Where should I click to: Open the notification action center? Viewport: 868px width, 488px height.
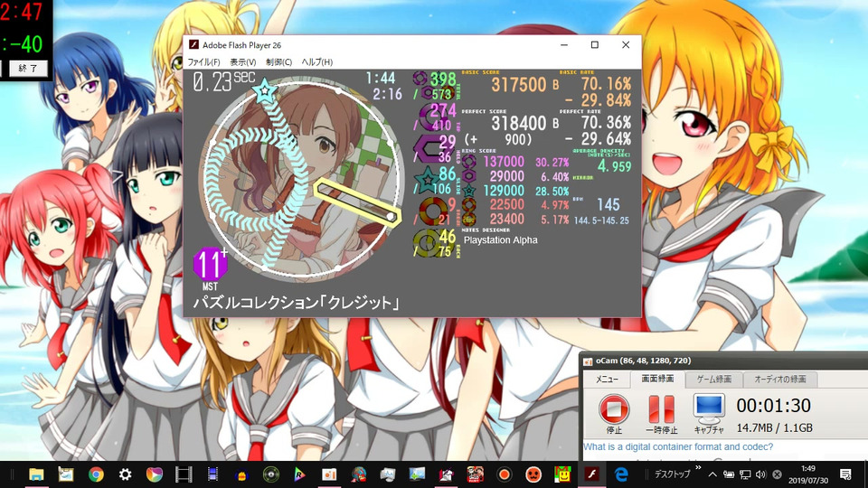[x=845, y=474]
